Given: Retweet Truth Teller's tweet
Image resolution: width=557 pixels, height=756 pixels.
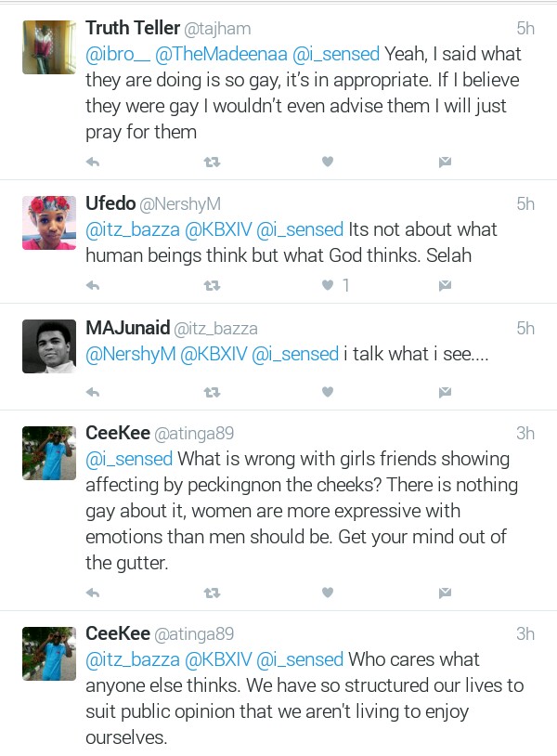Looking at the screenshot, I should click(212, 162).
